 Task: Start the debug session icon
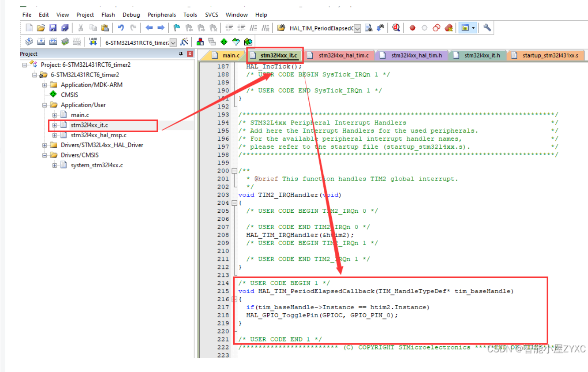(x=396, y=28)
